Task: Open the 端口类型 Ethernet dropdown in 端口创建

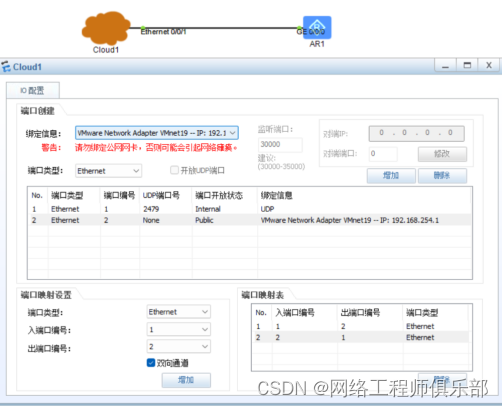Action: tap(108, 171)
